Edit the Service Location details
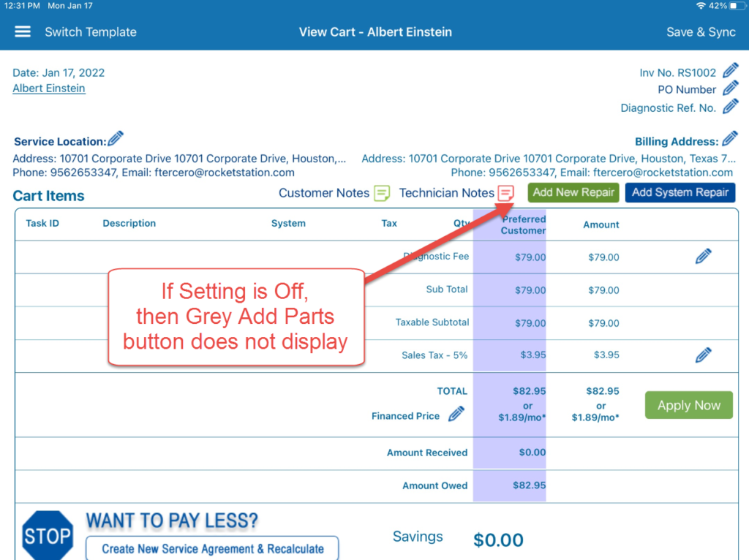Viewport: 749px width, 560px height. [x=116, y=139]
